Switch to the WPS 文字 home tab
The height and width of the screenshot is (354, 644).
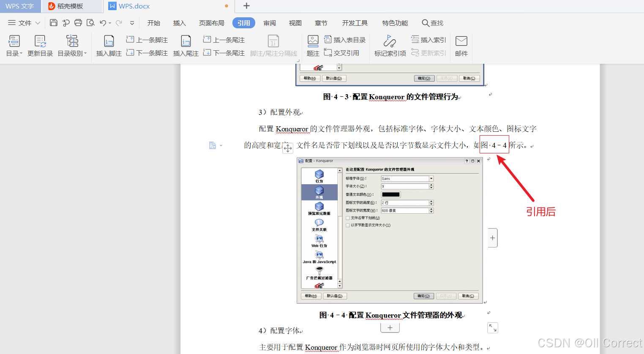pos(20,6)
